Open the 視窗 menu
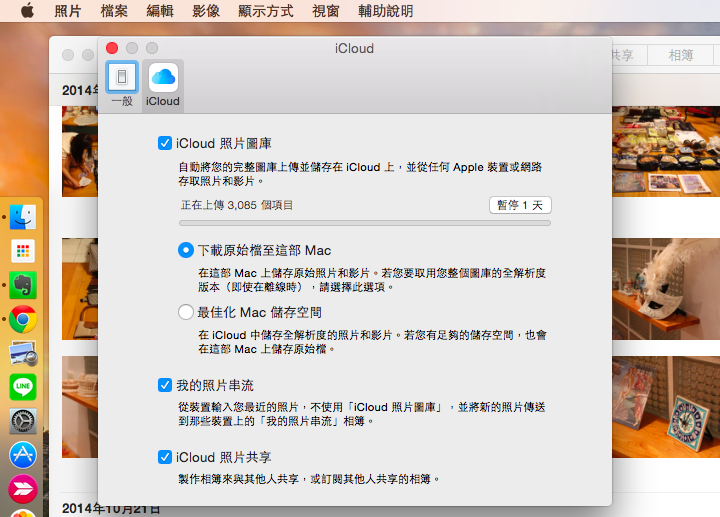This screenshot has width=720, height=517. [326, 11]
